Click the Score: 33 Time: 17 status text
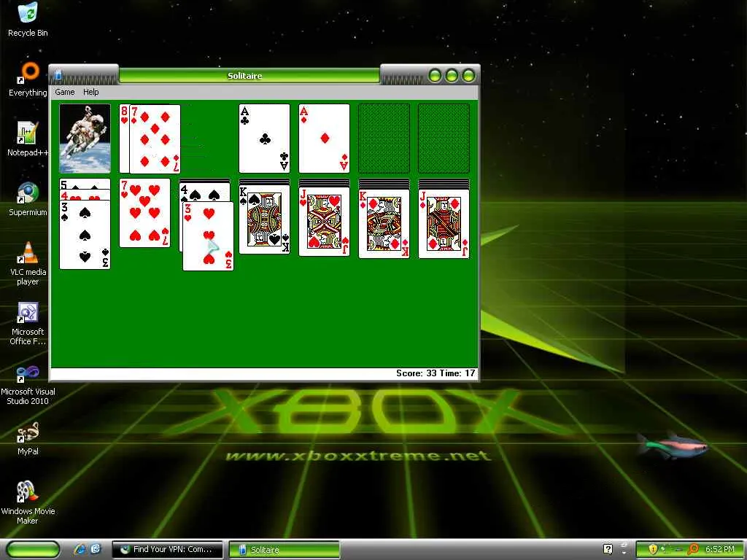Viewport: 747px width, 560px height. tap(436, 373)
